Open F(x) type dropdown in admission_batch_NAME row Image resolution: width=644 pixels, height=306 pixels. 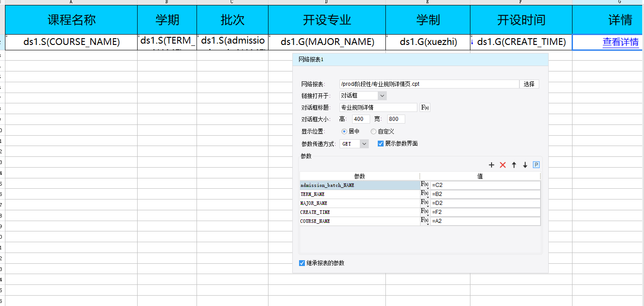(425, 185)
